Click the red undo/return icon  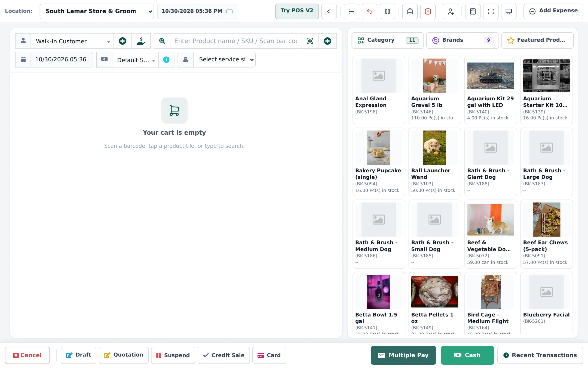[x=369, y=11]
